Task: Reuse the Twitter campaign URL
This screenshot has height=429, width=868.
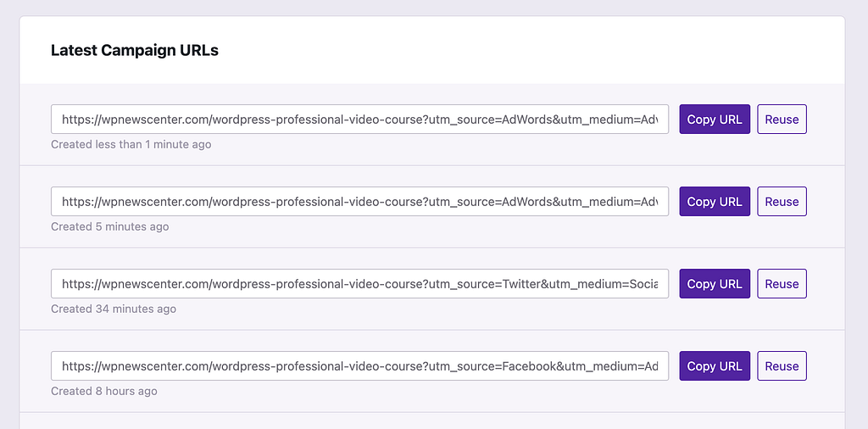Action: pyautogui.click(x=781, y=284)
